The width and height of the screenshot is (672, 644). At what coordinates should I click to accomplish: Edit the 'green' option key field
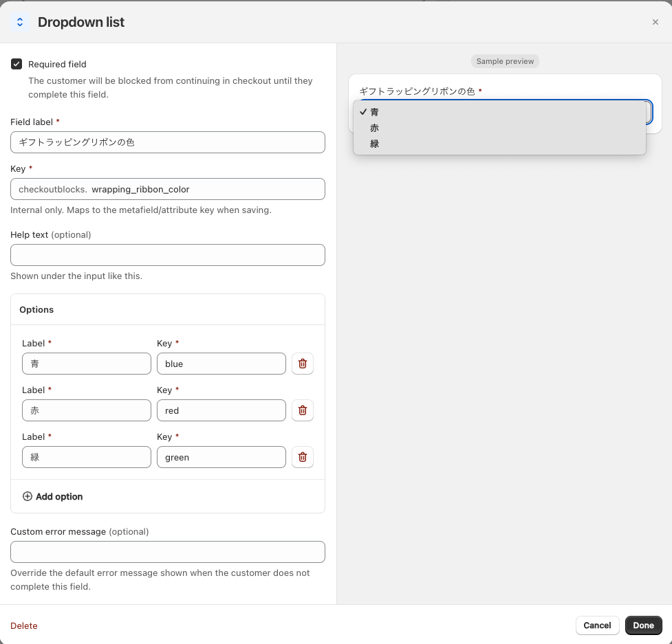coord(221,457)
